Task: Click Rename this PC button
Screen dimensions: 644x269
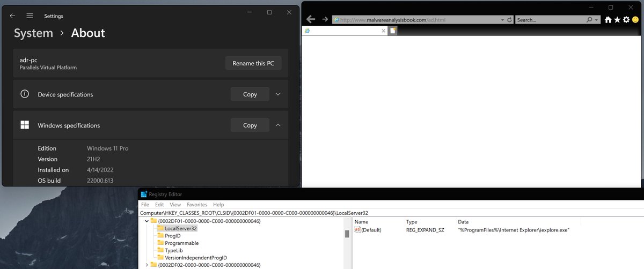Action: 253,63
